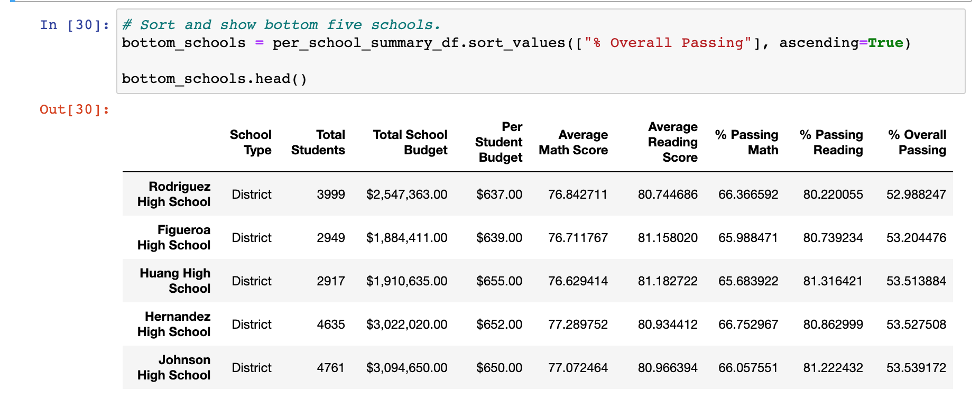This screenshot has width=980, height=408.
Task: Click the per student budget $639.00
Action: 499,238
